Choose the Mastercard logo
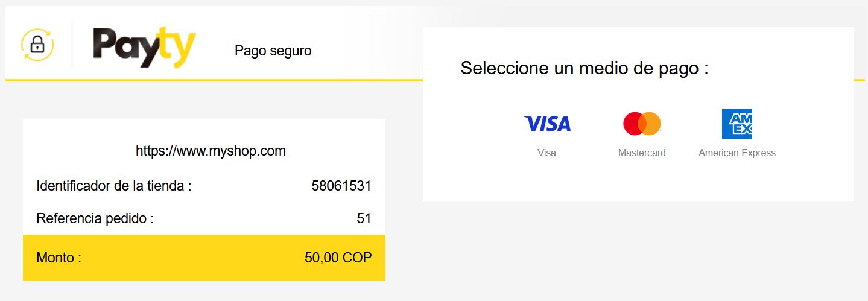This screenshot has width=868, height=301. point(642,124)
